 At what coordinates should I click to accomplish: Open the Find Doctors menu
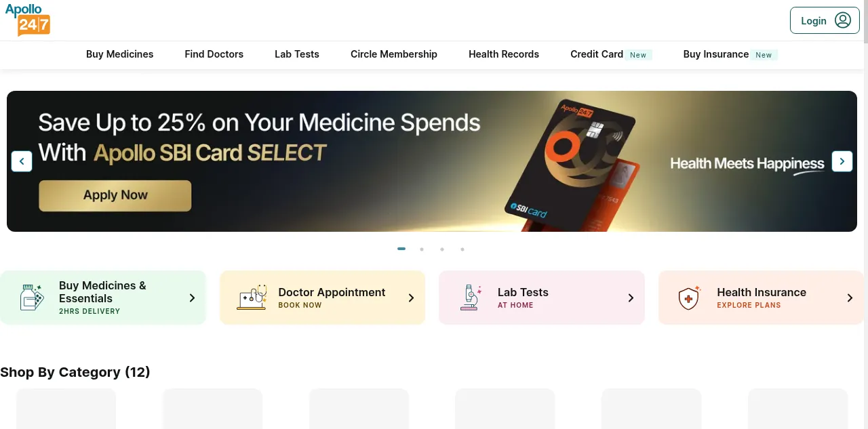click(214, 54)
